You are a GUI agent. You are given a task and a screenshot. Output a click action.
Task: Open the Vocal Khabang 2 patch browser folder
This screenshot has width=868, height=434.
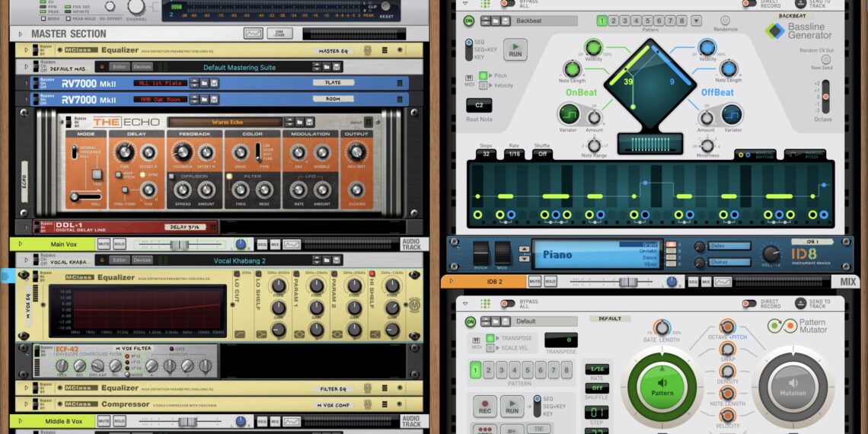[x=327, y=260]
